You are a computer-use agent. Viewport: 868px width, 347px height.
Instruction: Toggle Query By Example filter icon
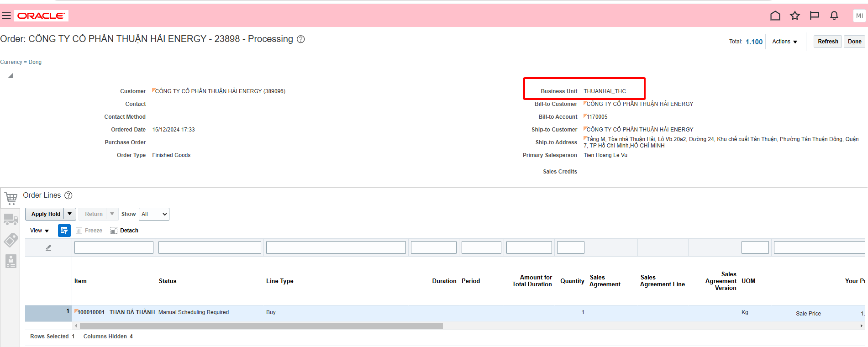64,231
